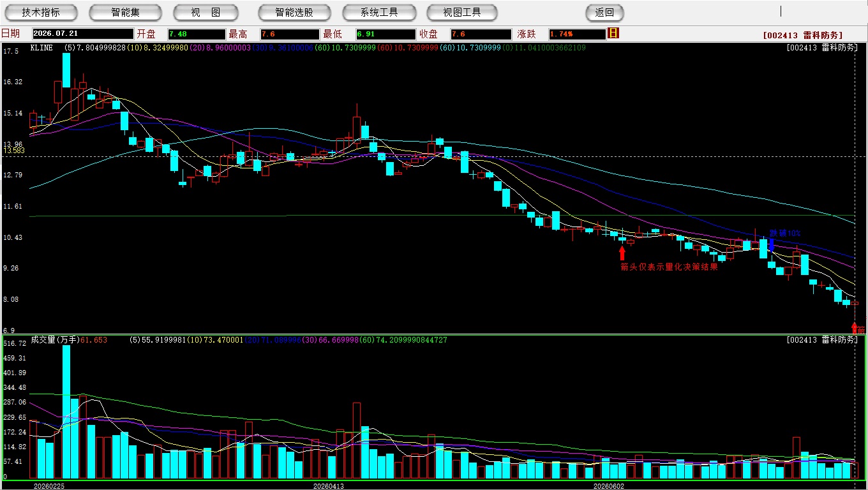Click the white [002413 雷科防务] label in the KLINE panel
This screenshot has height=490, width=868.
coord(822,48)
